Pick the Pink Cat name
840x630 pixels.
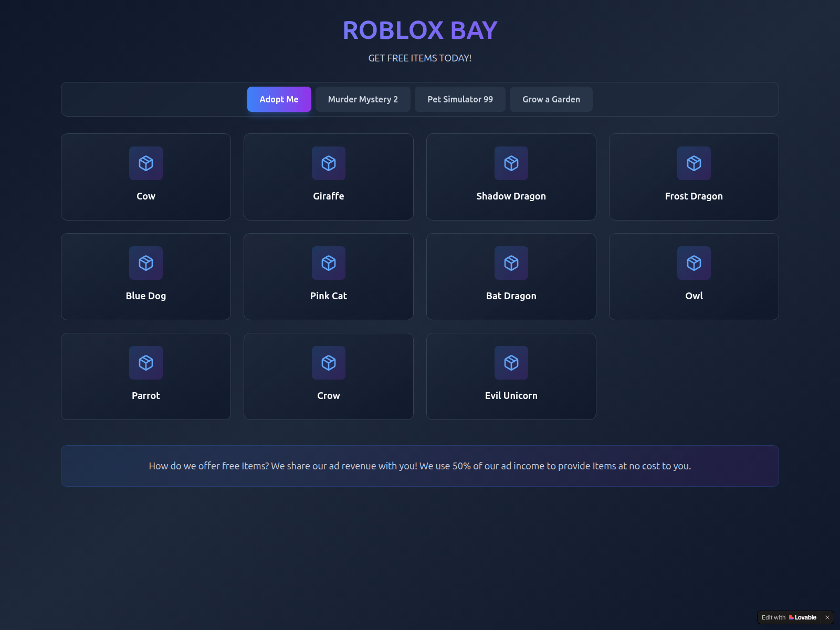point(329,296)
